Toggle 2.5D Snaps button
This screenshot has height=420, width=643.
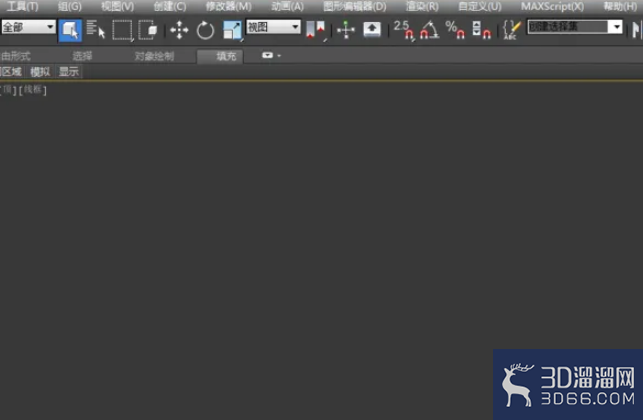click(404, 30)
